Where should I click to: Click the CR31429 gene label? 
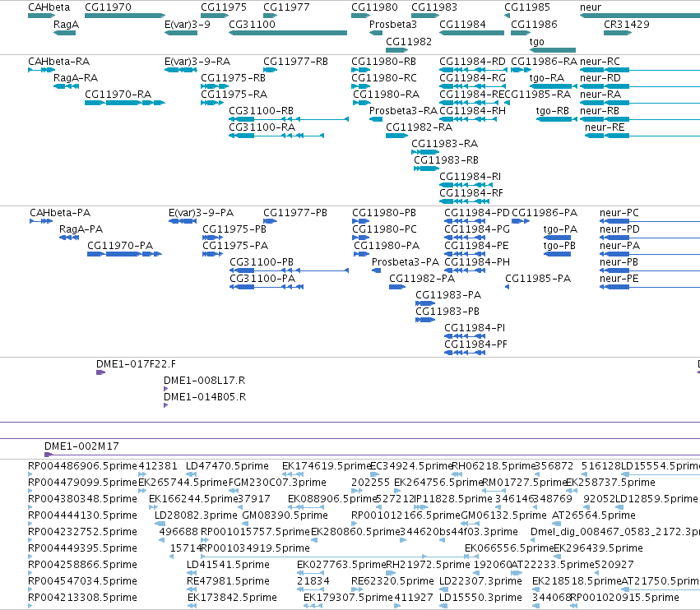pyautogui.click(x=627, y=25)
